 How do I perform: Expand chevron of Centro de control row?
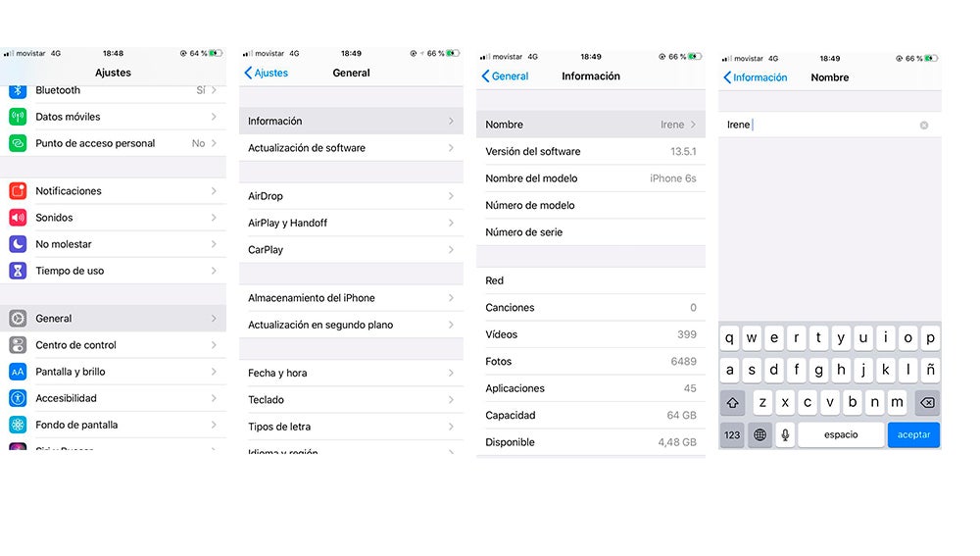(x=214, y=345)
